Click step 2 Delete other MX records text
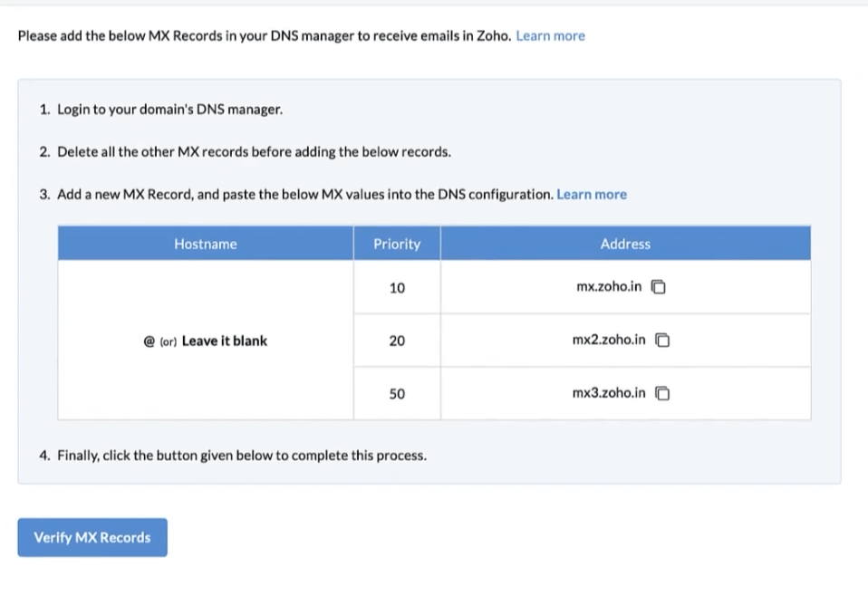 (254, 151)
